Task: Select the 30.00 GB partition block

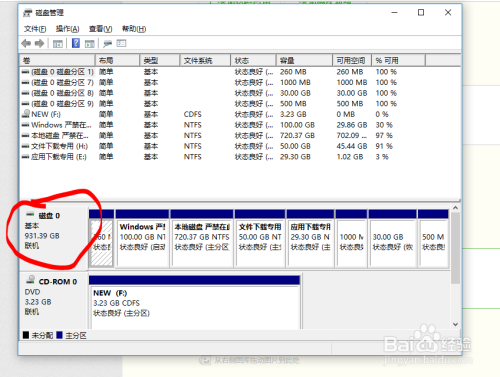Action: pos(393,239)
